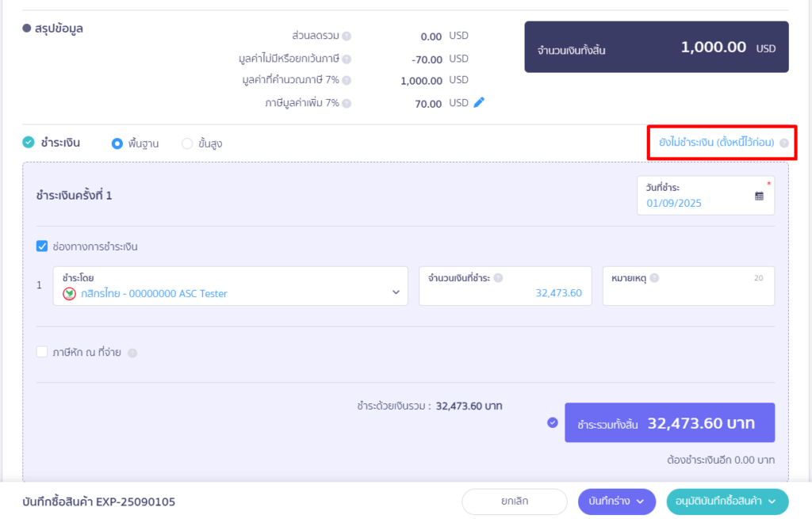Click the pencil icon beside VAT 7%
The height and width of the screenshot is (519, 812).
478,102
